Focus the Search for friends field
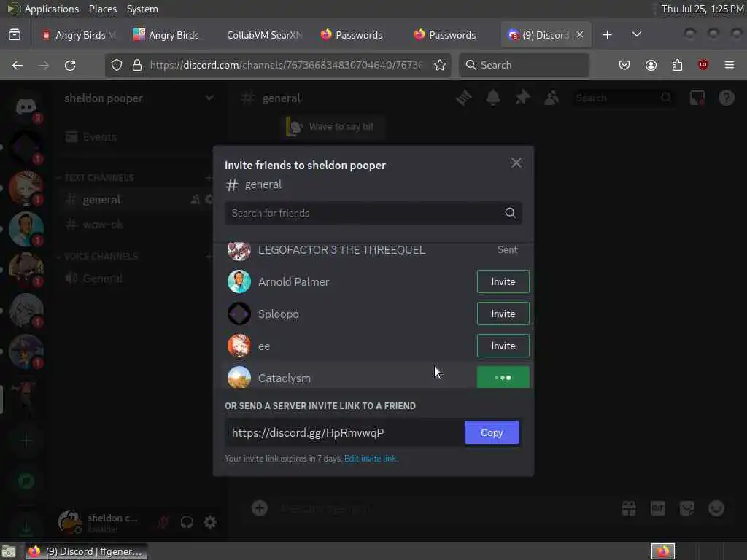 (373, 213)
